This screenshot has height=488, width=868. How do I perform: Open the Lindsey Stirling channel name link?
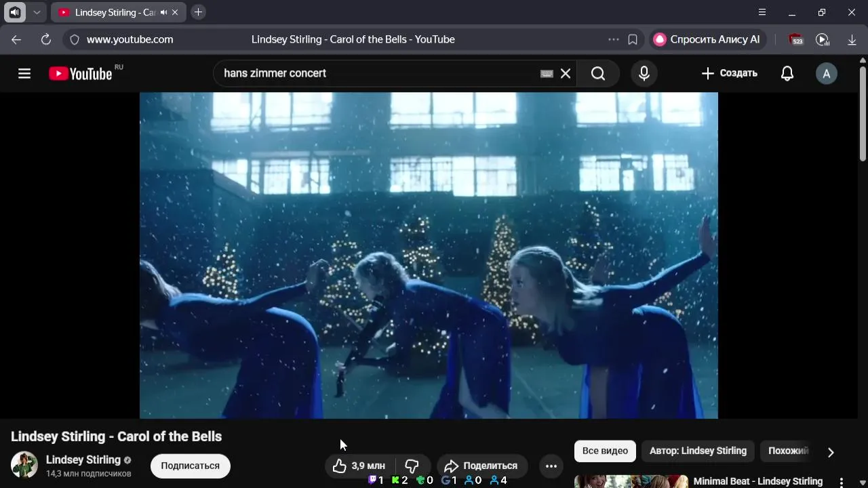[83, 460]
